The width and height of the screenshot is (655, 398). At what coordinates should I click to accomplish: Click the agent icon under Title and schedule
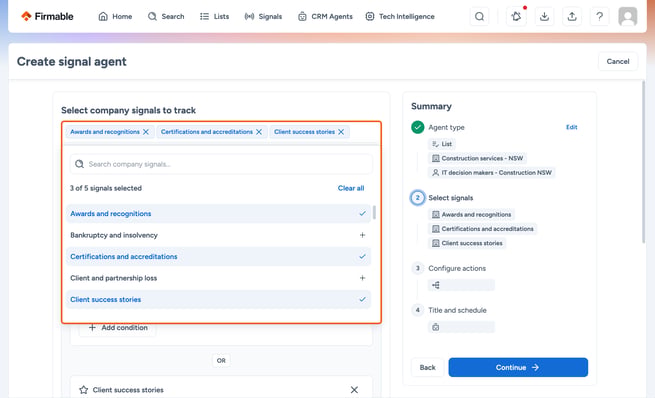[436, 327]
